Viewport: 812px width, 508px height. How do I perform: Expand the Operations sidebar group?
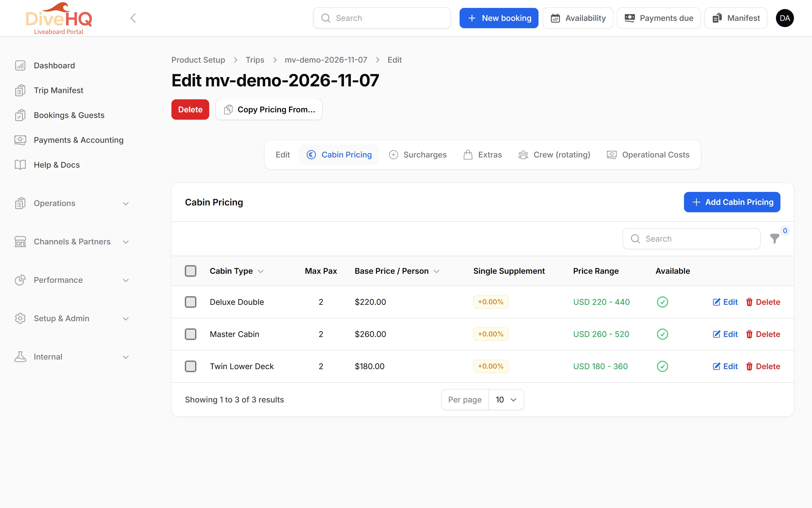pos(72,203)
